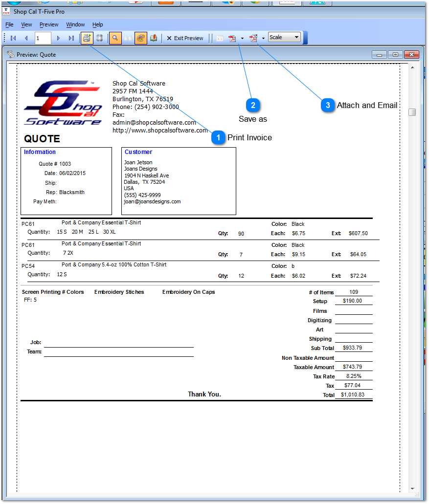Viewport: 429px width, 504px height.
Task: Click the page margins icon
Action: point(100,38)
